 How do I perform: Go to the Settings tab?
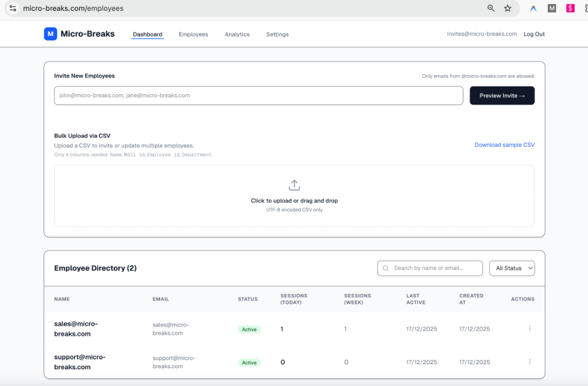tap(277, 34)
